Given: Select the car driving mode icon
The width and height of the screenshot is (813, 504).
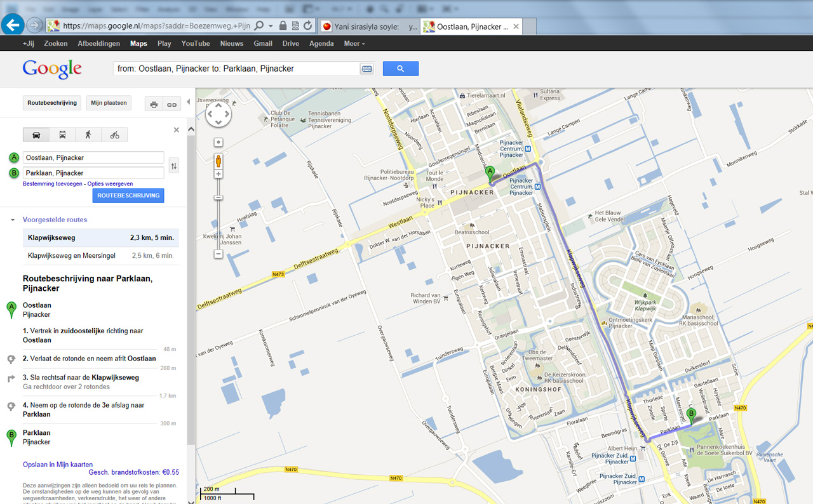Looking at the screenshot, I should pyautogui.click(x=36, y=135).
